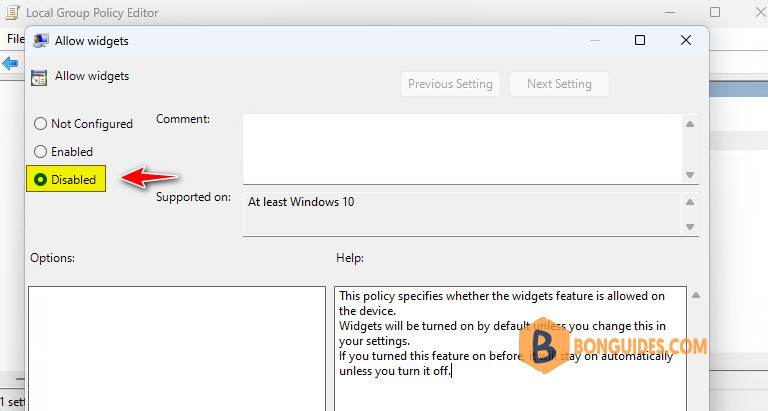Image resolution: width=768 pixels, height=411 pixels.
Task: Click the Local Group Policy Editor scroll icon
Action: pyautogui.click(x=12, y=13)
